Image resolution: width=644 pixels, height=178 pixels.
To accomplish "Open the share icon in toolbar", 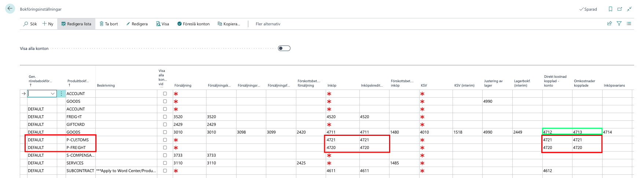I will (609, 23).
